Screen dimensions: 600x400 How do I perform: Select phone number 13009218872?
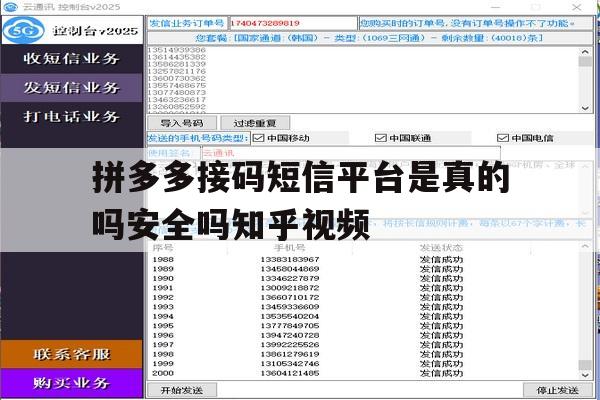point(290,288)
